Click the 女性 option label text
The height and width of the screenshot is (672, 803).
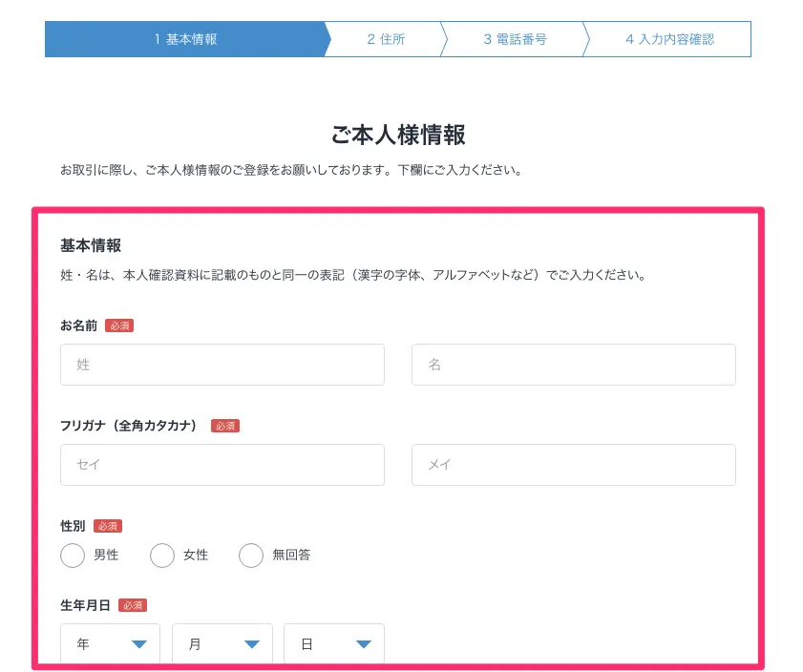tap(196, 555)
